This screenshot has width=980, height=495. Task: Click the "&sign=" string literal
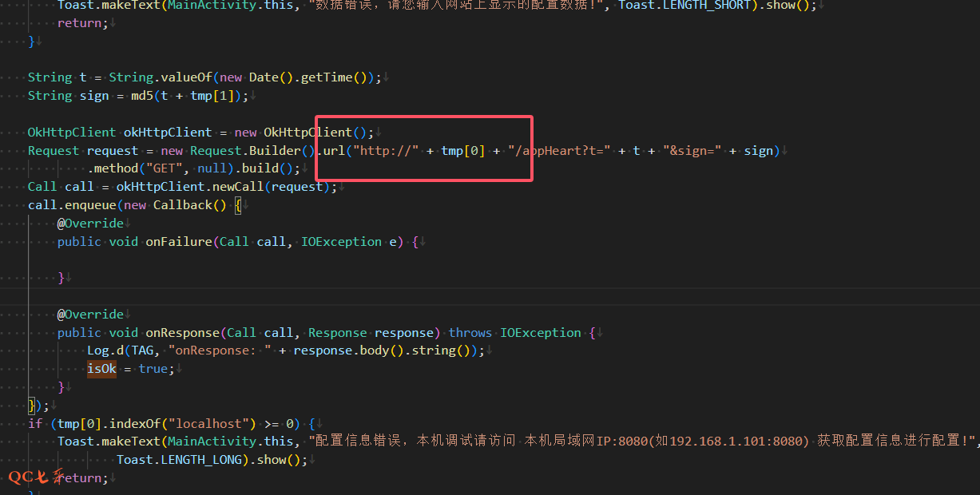(x=692, y=151)
